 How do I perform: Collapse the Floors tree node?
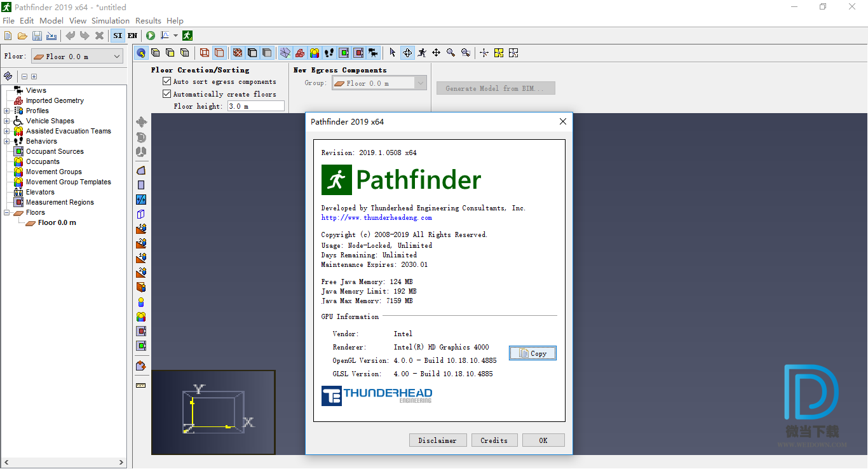[7, 212]
